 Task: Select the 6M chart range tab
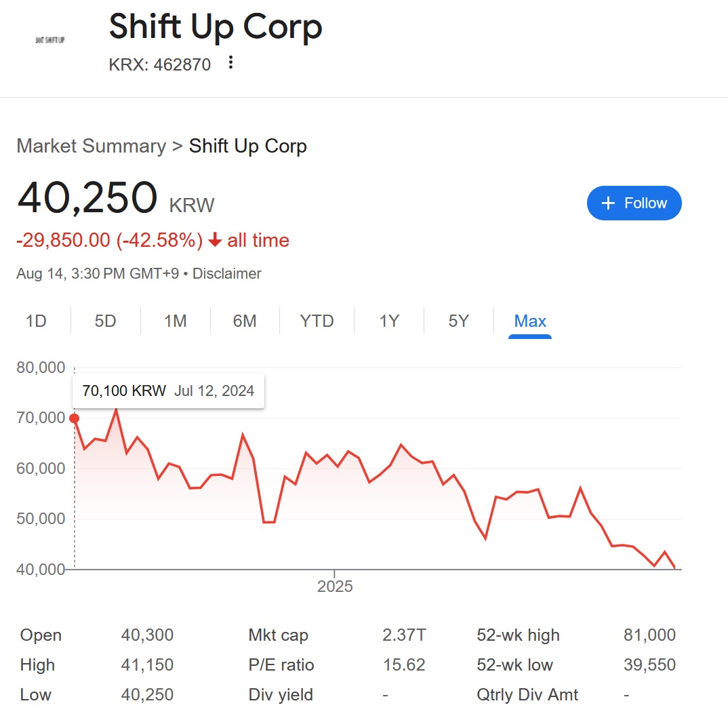click(245, 321)
